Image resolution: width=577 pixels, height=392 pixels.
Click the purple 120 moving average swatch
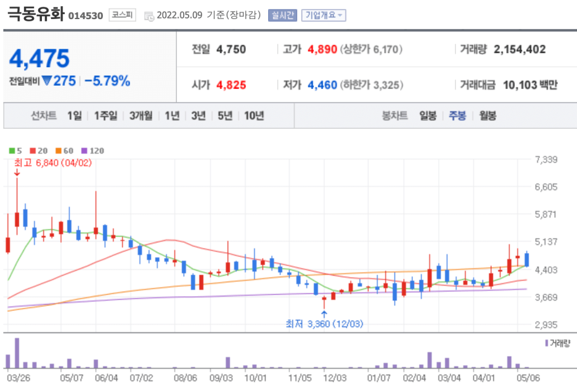84,150
